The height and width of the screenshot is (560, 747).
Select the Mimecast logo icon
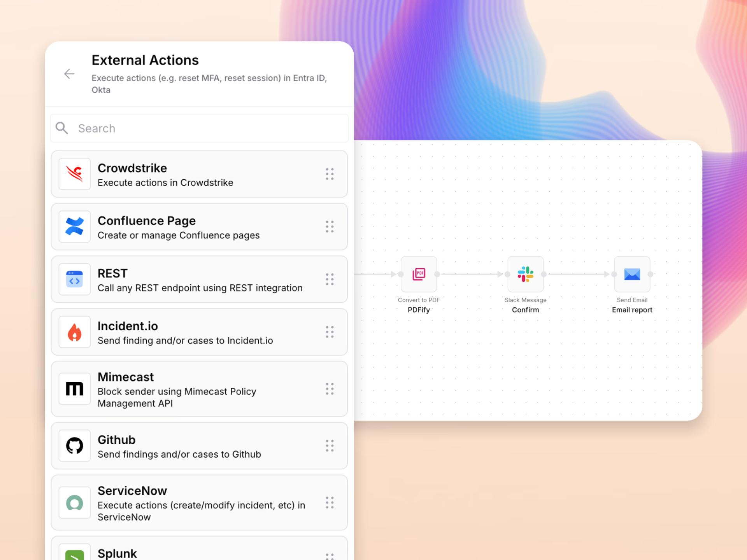(x=75, y=389)
